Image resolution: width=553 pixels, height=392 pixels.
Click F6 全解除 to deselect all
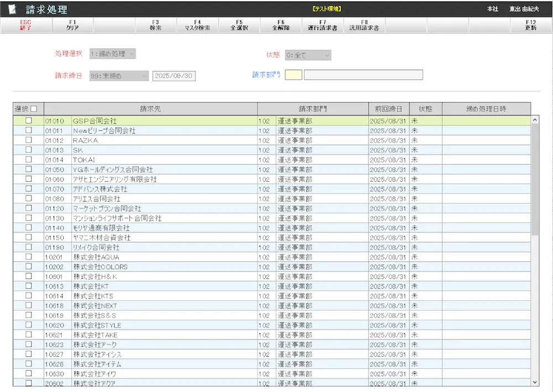click(281, 25)
